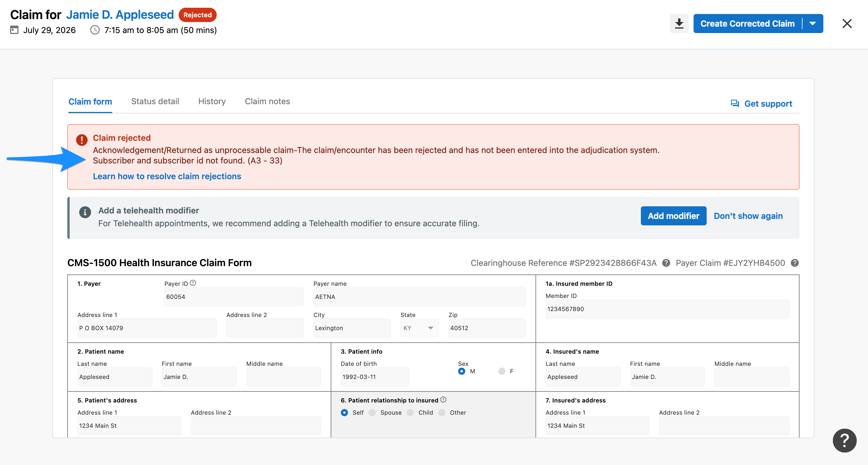Choose Self relationship to insured

point(344,412)
